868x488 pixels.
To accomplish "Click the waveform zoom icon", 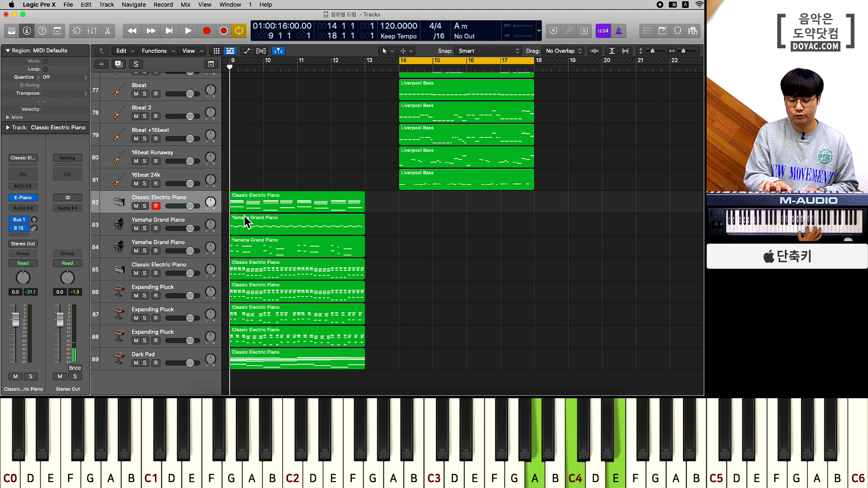I will pos(594,51).
